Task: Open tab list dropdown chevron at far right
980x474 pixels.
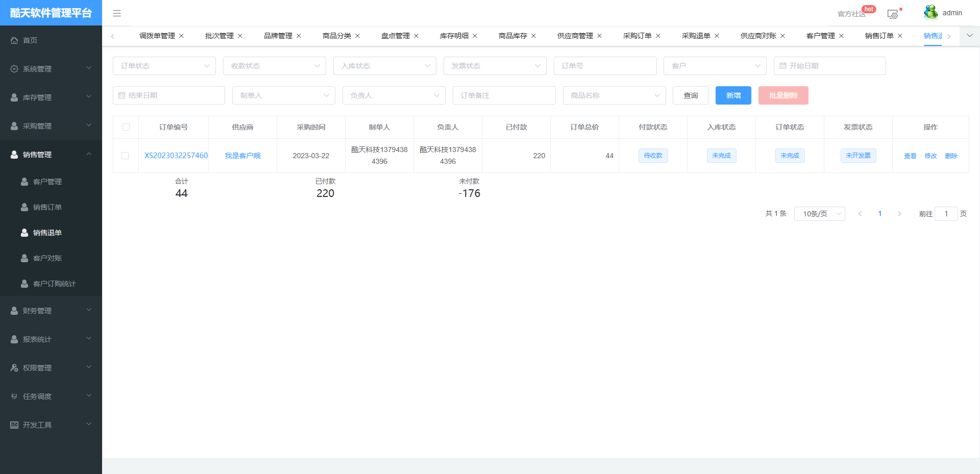Action: pos(970,36)
